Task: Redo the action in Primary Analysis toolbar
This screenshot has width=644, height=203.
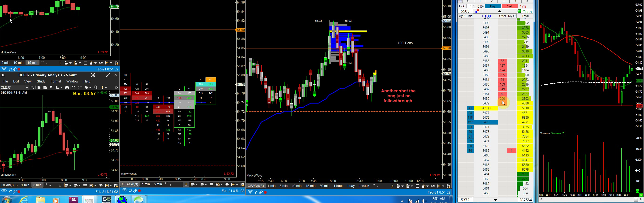Action: pos(80,87)
